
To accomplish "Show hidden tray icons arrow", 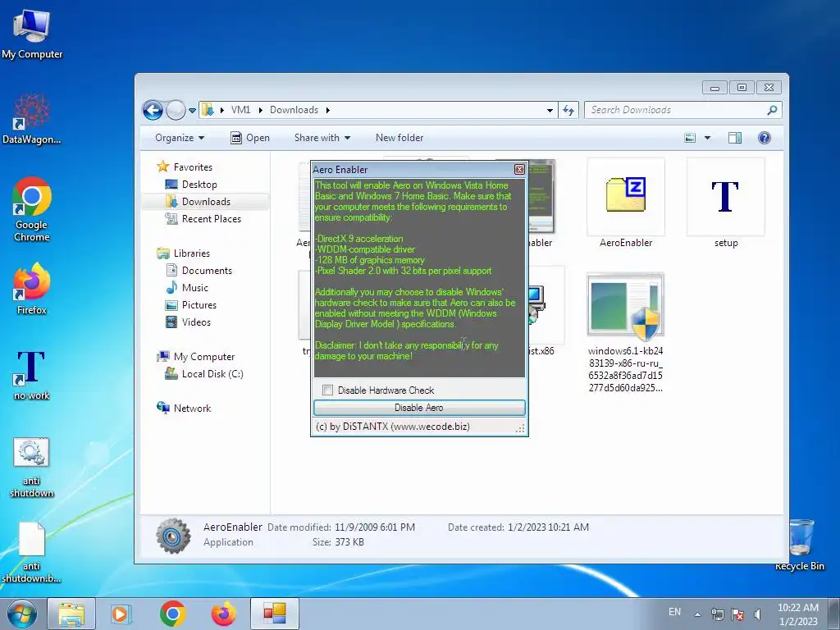I will [697, 614].
